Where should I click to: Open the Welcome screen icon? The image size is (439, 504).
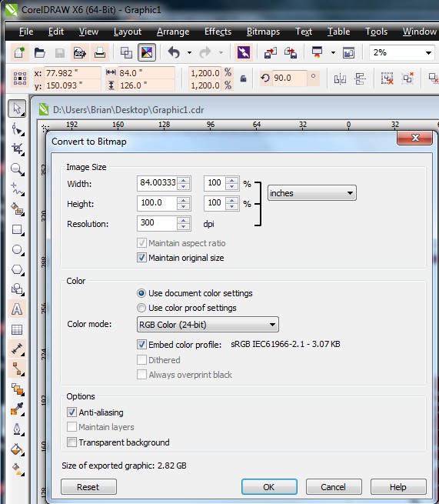(x=348, y=52)
